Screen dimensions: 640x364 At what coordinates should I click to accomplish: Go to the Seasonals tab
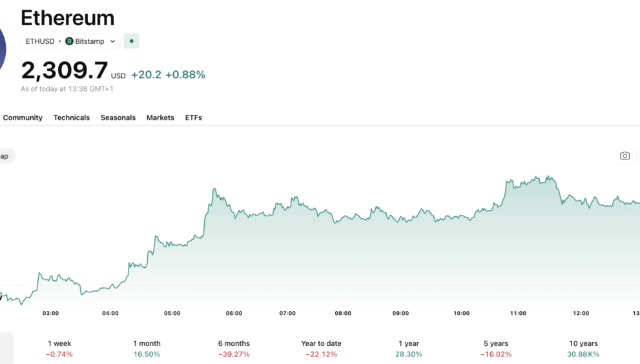click(118, 117)
